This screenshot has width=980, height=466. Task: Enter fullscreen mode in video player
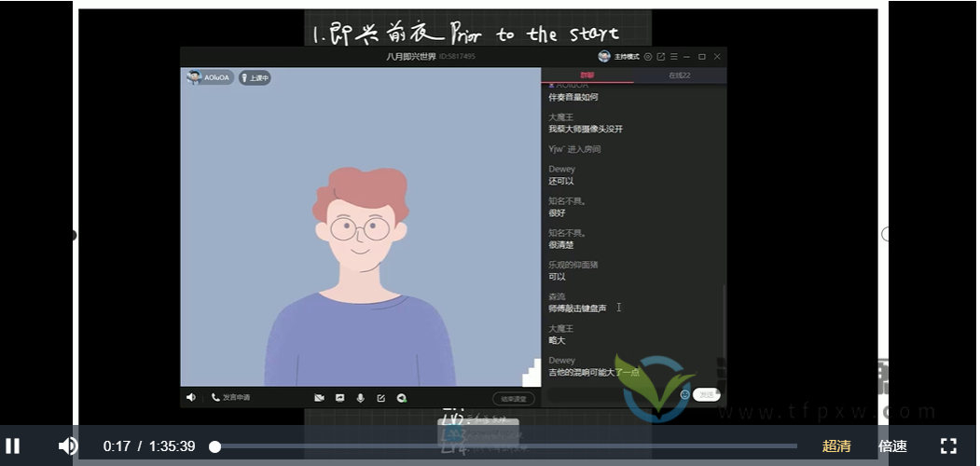pos(948,446)
